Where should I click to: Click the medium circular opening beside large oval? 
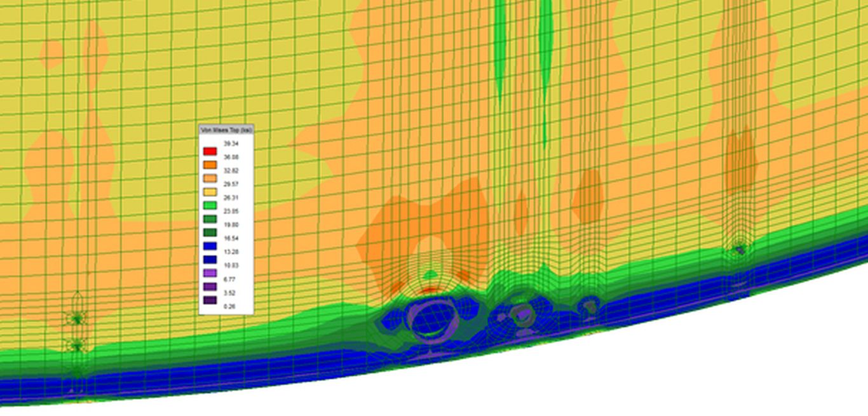pyautogui.click(x=522, y=313)
